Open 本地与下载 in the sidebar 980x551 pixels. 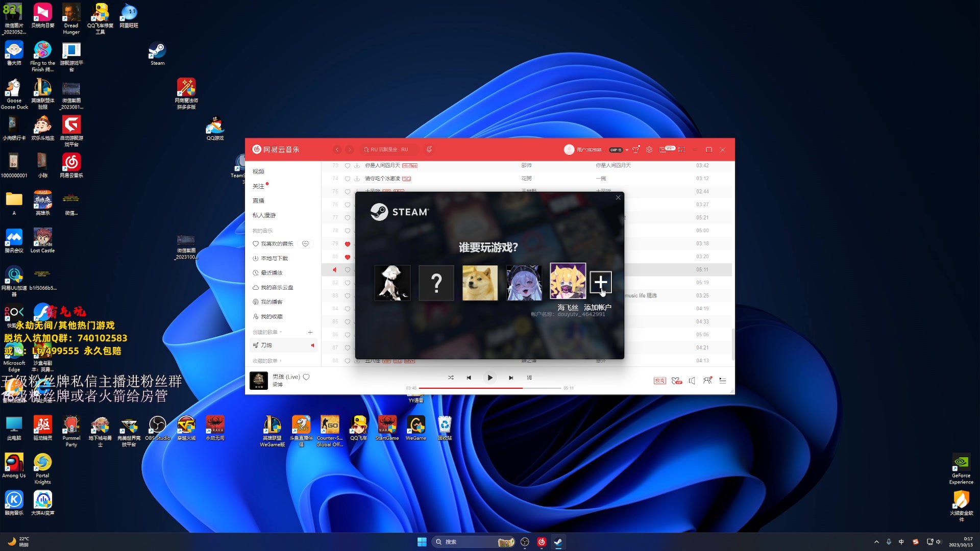click(x=274, y=258)
